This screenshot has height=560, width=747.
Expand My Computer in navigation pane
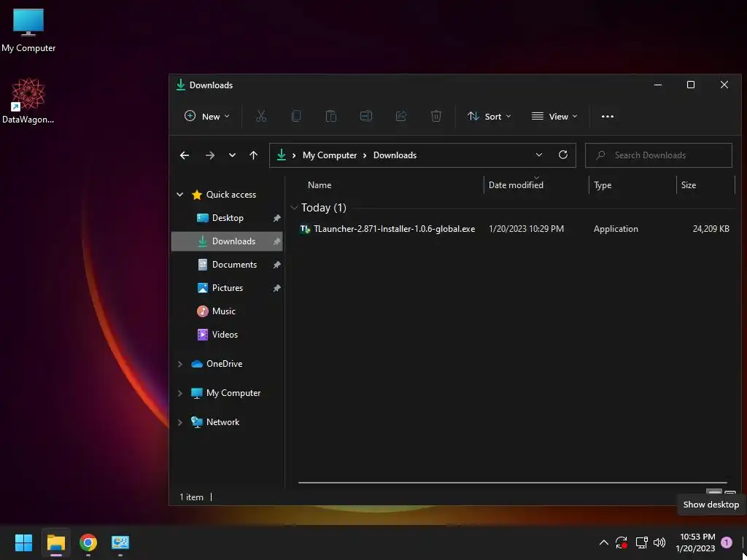coord(180,393)
